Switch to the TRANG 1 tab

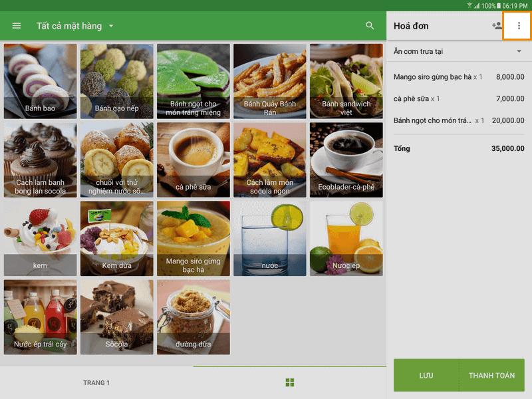[x=96, y=383]
